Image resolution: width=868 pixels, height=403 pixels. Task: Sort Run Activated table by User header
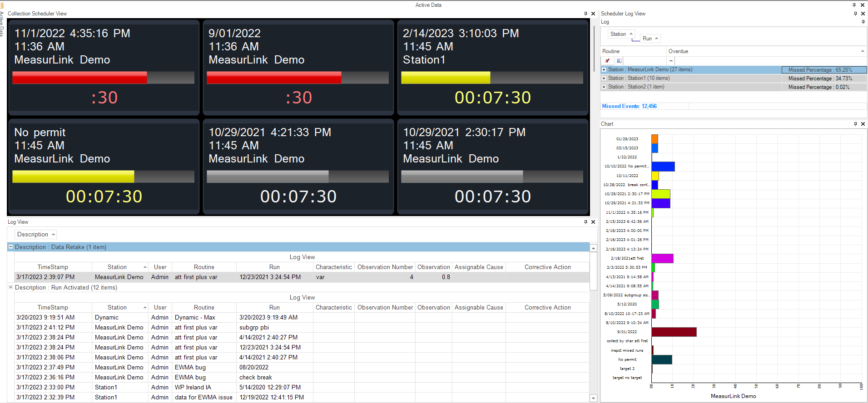point(160,308)
